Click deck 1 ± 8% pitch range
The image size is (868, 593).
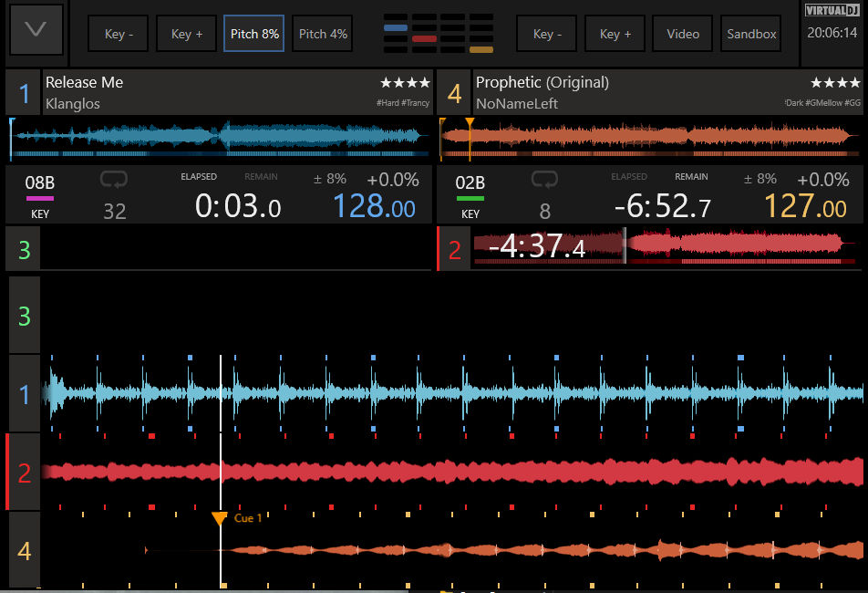point(330,179)
